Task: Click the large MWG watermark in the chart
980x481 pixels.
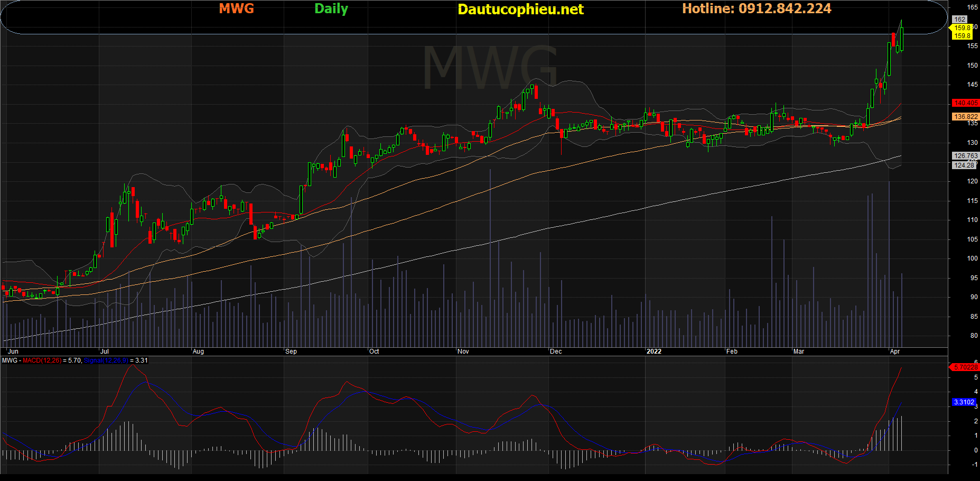Action: (x=490, y=68)
